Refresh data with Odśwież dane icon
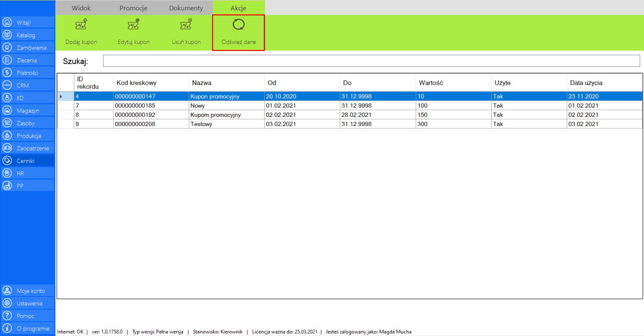Image resolution: width=644 pixels, height=336 pixels. [238, 25]
